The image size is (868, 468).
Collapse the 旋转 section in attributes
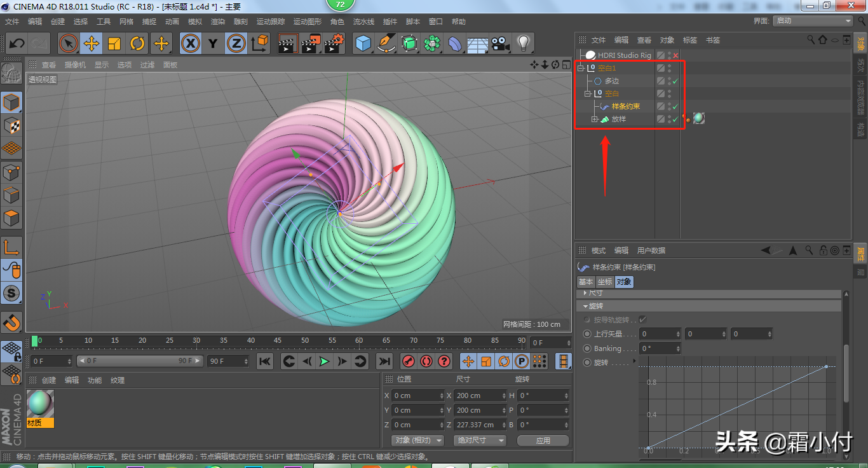pyautogui.click(x=586, y=306)
